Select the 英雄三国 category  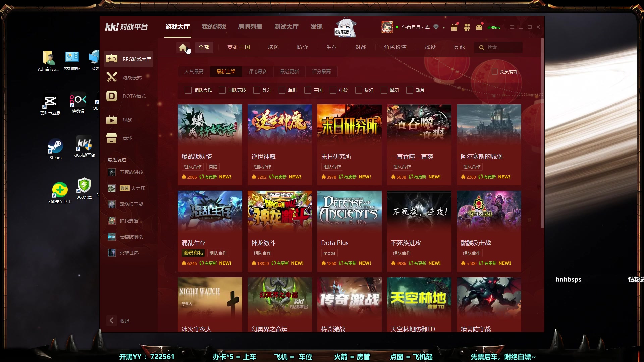pos(238,47)
